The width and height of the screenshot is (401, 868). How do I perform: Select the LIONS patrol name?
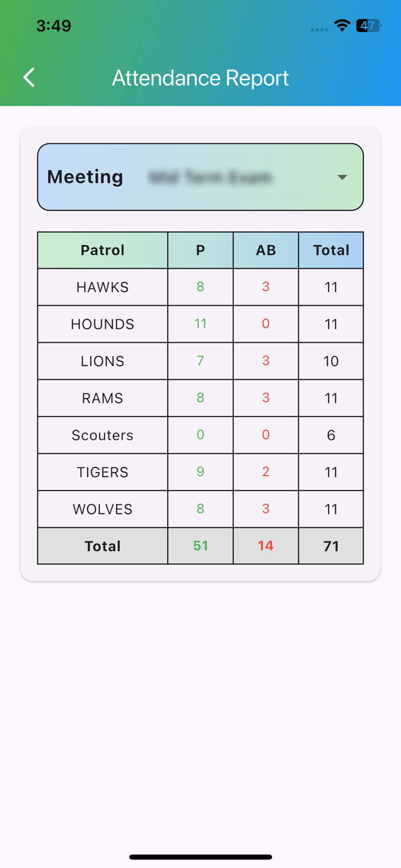(103, 362)
